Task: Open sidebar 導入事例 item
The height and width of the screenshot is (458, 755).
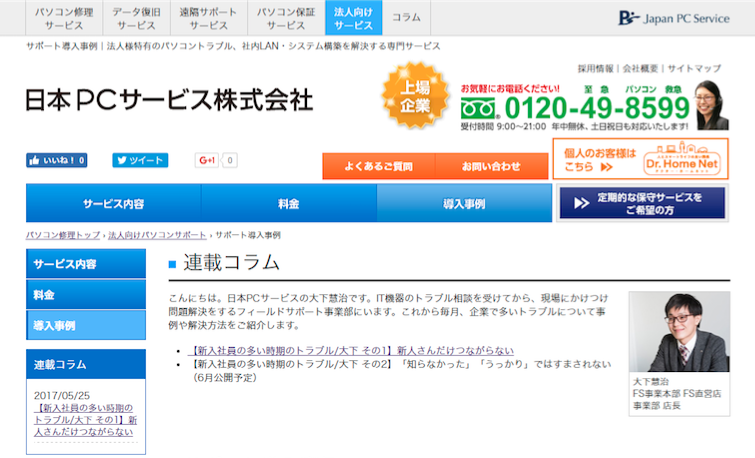Action: (x=86, y=325)
